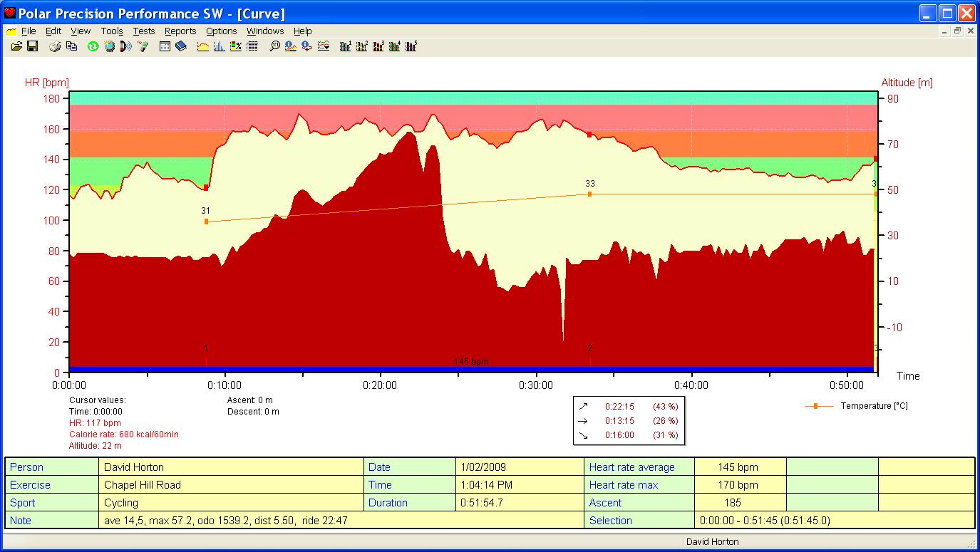Click the bar chart icon numbered 1
The width and height of the screenshot is (980, 552).
[346, 46]
